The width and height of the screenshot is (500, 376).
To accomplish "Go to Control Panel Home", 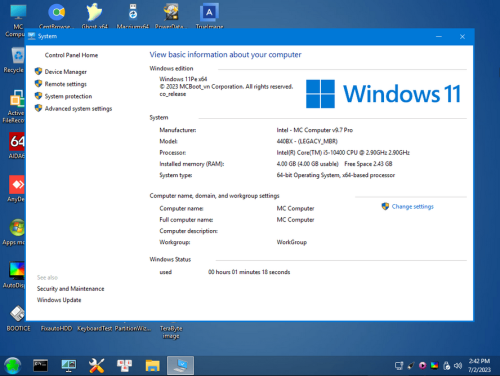I will (x=71, y=55).
